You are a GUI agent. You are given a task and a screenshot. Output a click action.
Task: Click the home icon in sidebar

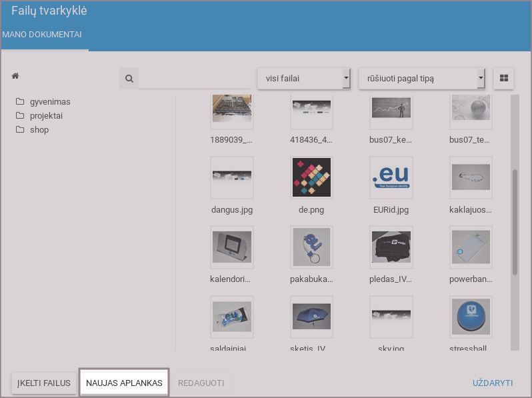point(15,77)
